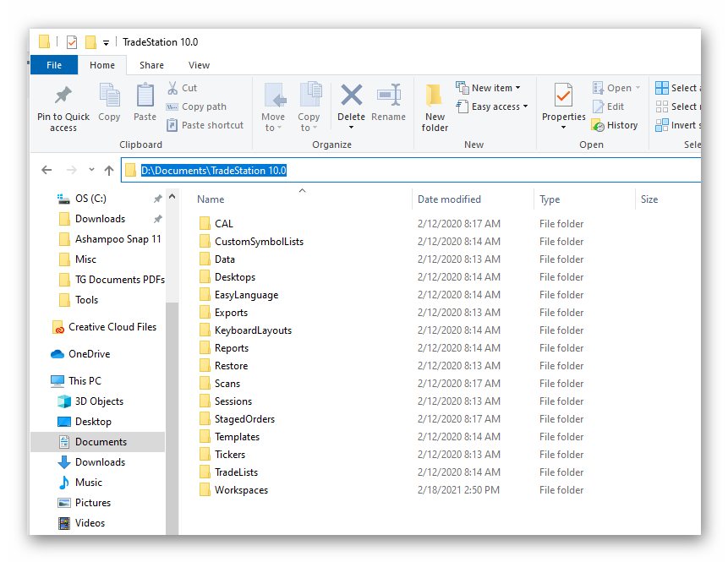Go up one folder level

(x=109, y=171)
